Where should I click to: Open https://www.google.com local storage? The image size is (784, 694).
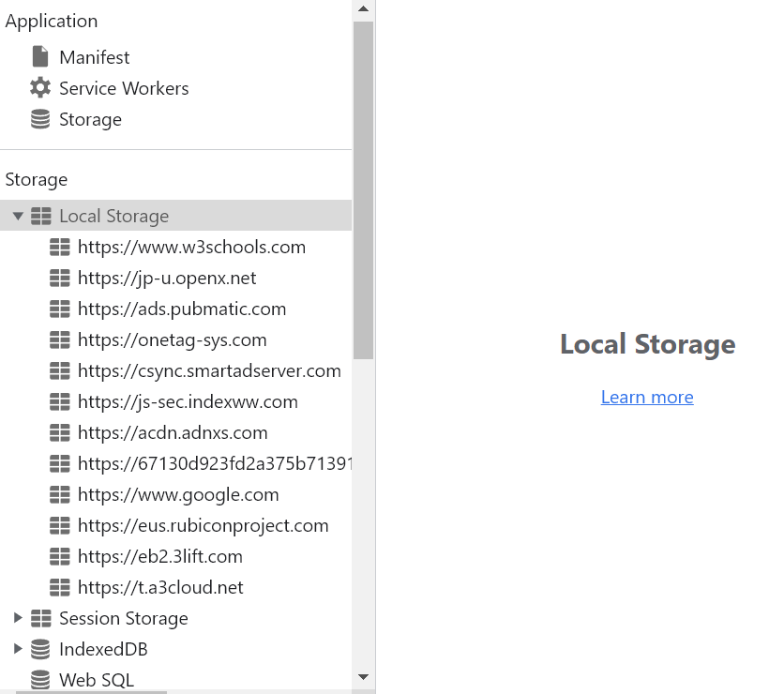tap(178, 495)
